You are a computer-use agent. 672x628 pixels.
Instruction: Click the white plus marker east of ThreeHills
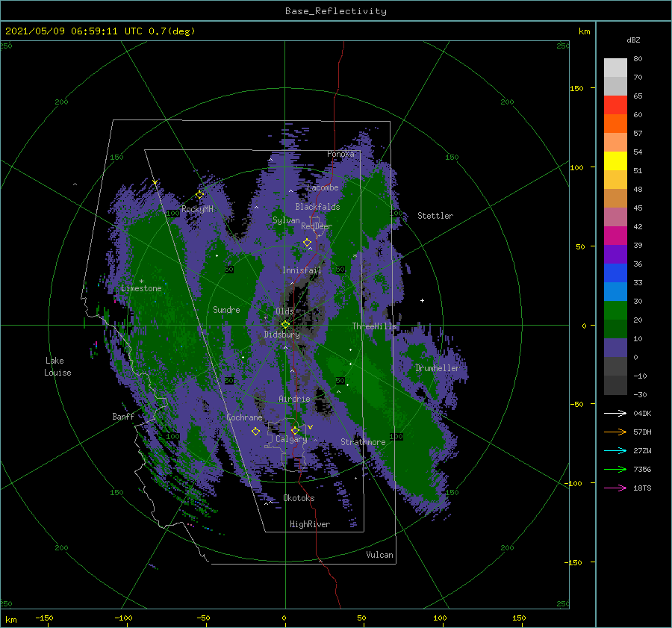coord(422,300)
